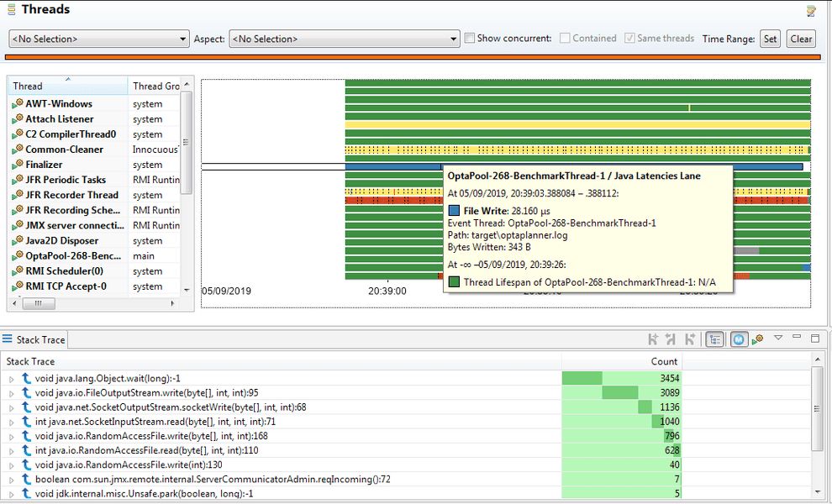Click the leftmost frame navigation arrow icon

[x=652, y=339]
